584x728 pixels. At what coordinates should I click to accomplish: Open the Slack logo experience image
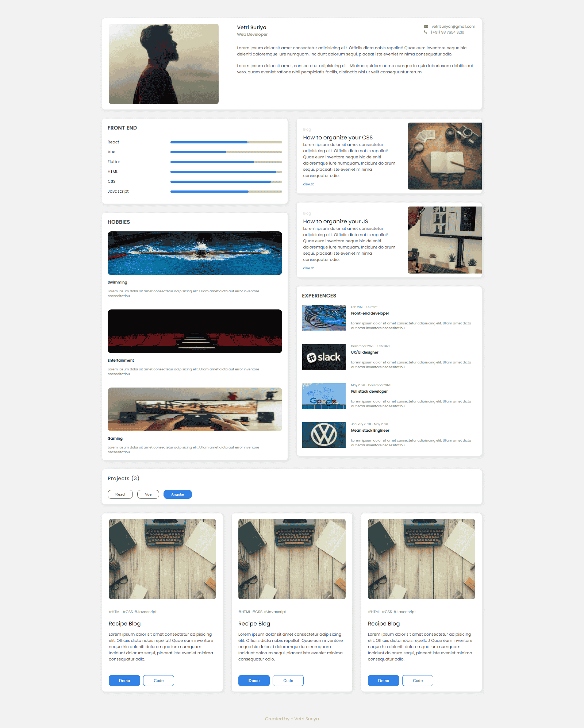pyautogui.click(x=324, y=357)
